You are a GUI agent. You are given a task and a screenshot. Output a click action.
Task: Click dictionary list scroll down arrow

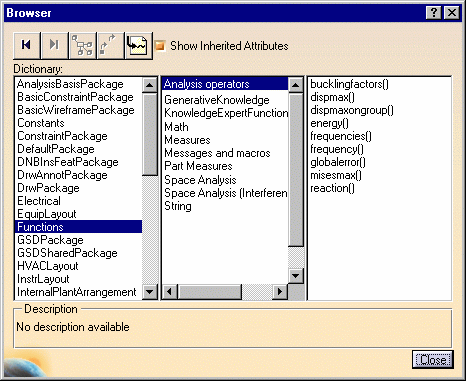(x=150, y=292)
